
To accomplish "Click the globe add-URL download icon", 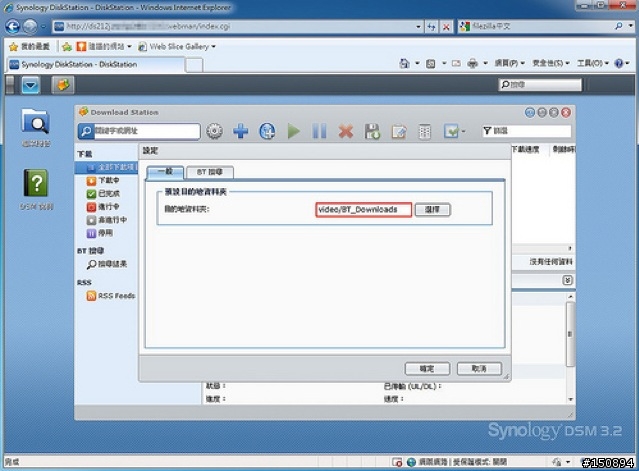I will tap(267, 131).
